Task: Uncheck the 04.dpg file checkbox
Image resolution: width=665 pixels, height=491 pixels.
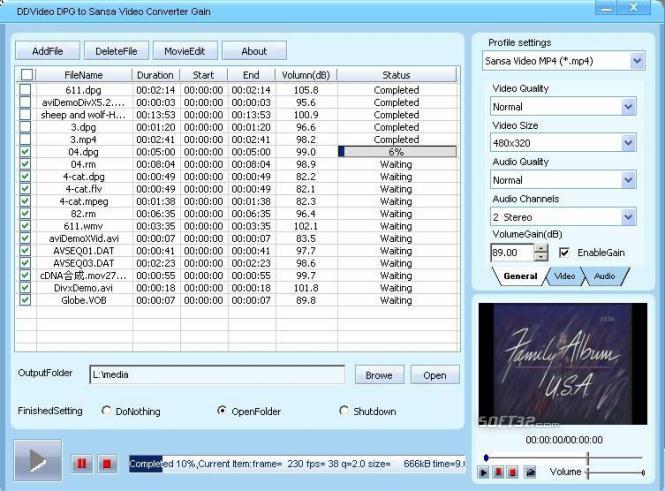Action: tap(25, 151)
